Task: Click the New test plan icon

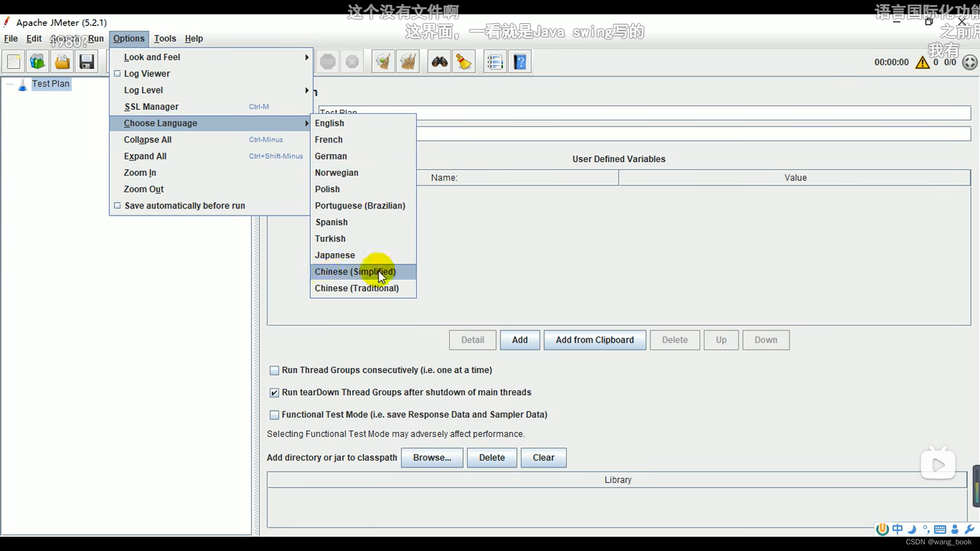Action: point(14,62)
